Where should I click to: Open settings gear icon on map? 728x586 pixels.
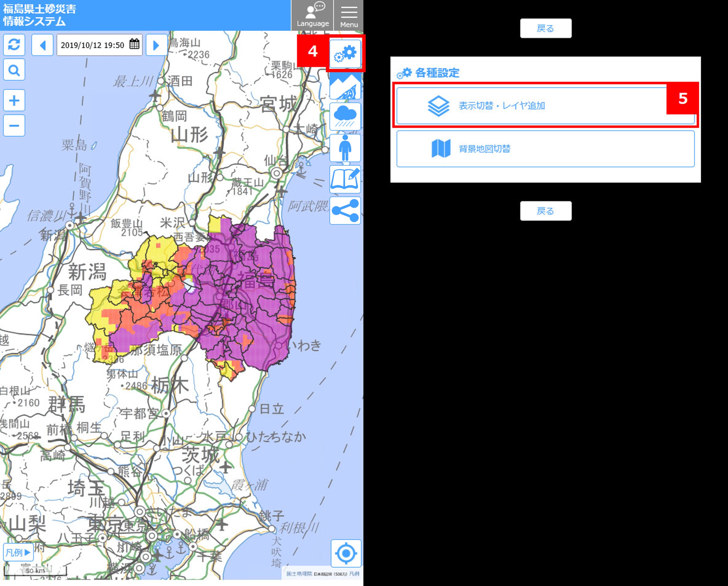[x=345, y=54]
